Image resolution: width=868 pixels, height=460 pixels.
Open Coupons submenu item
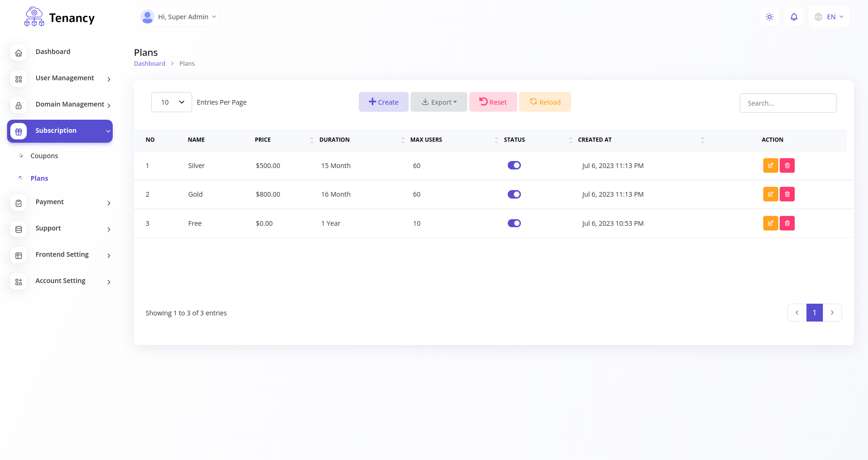click(44, 156)
